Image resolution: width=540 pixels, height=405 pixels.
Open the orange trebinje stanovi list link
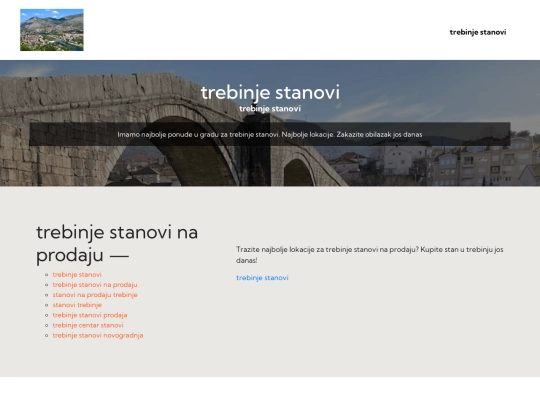coord(77,274)
